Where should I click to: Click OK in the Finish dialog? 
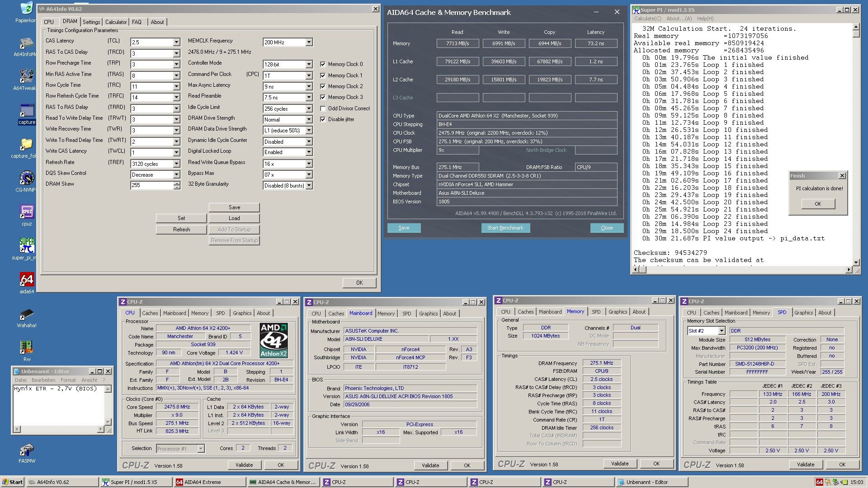click(x=818, y=204)
